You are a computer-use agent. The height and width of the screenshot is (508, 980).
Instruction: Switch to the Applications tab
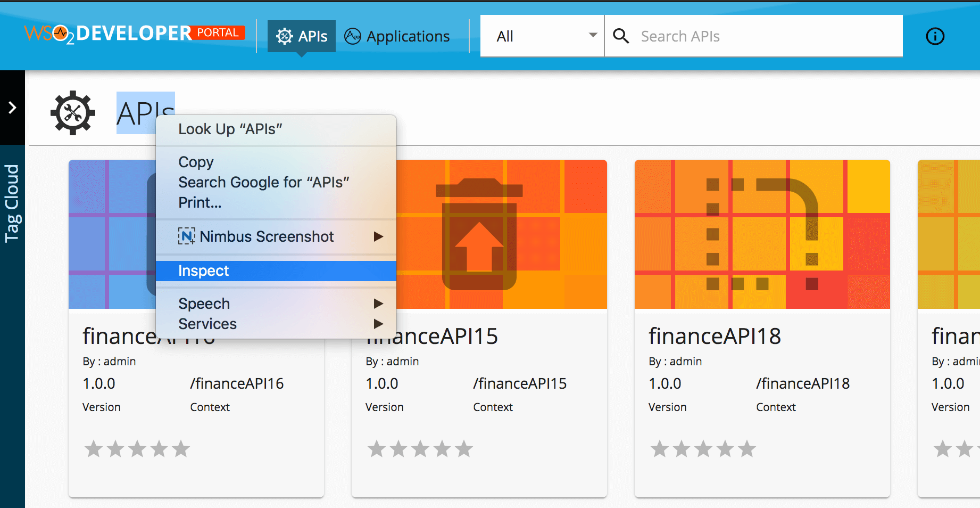[x=397, y=36]
